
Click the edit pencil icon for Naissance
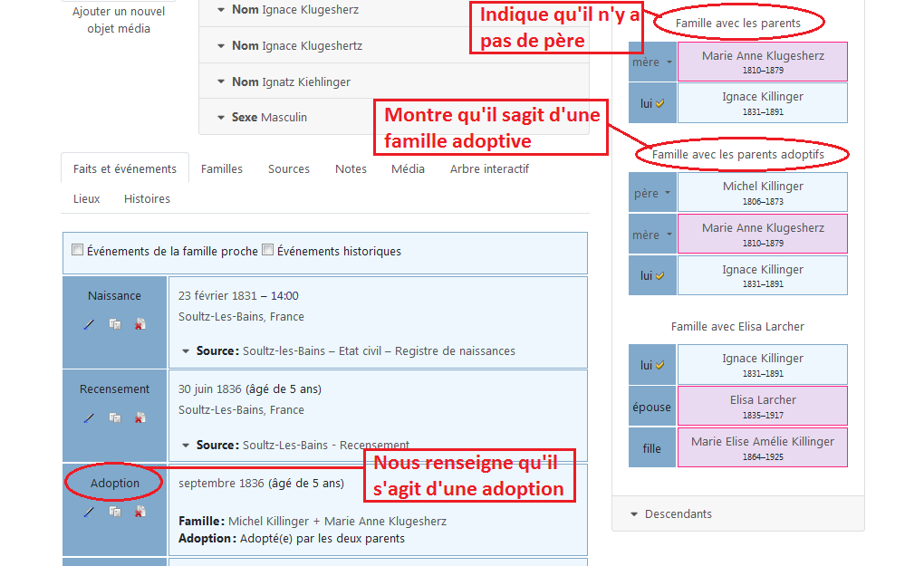tap(89, 324)
